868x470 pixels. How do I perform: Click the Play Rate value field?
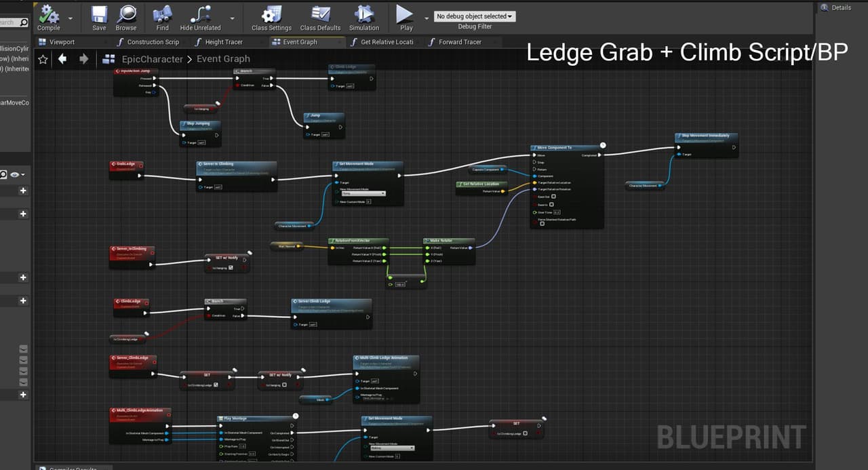pyautogui.click(x=242, y=446)
